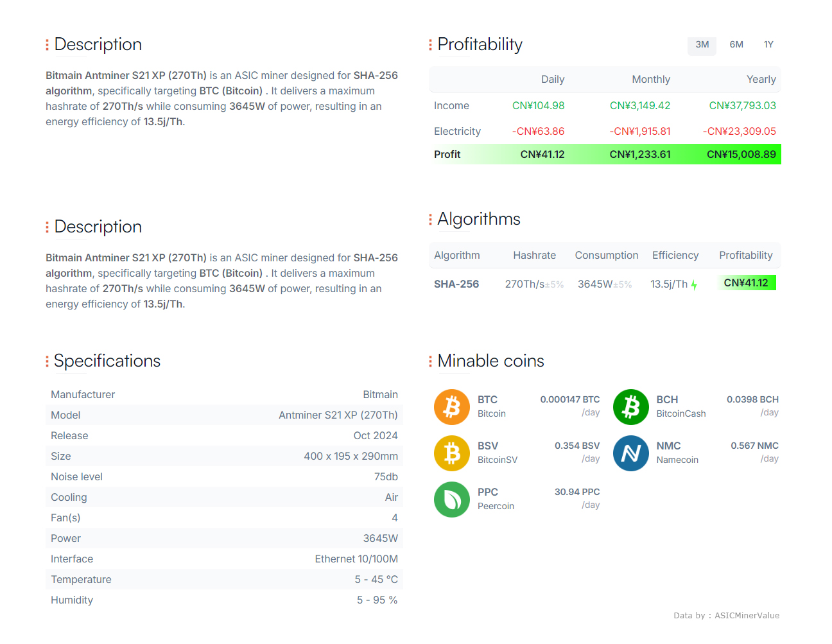Select the monthly profit CN¥1,233.61 cell
Viewport: 832px width, 644px height.
coord(640,154)
